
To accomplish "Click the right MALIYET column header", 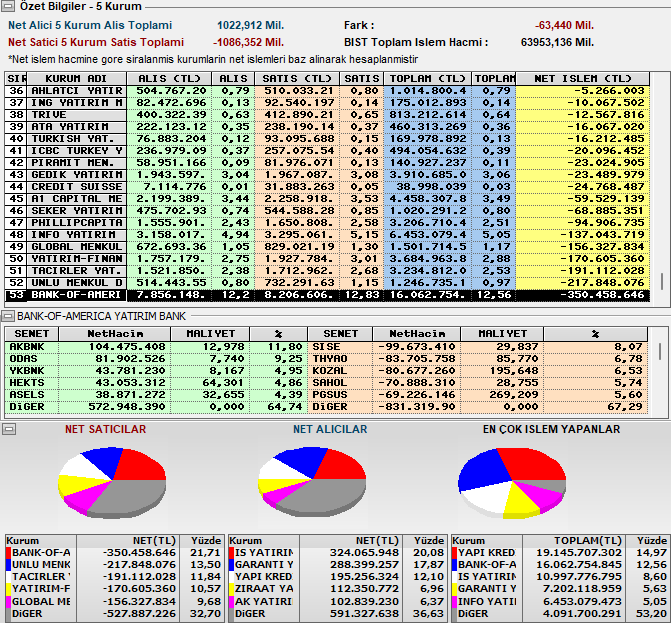I will 502,334.
